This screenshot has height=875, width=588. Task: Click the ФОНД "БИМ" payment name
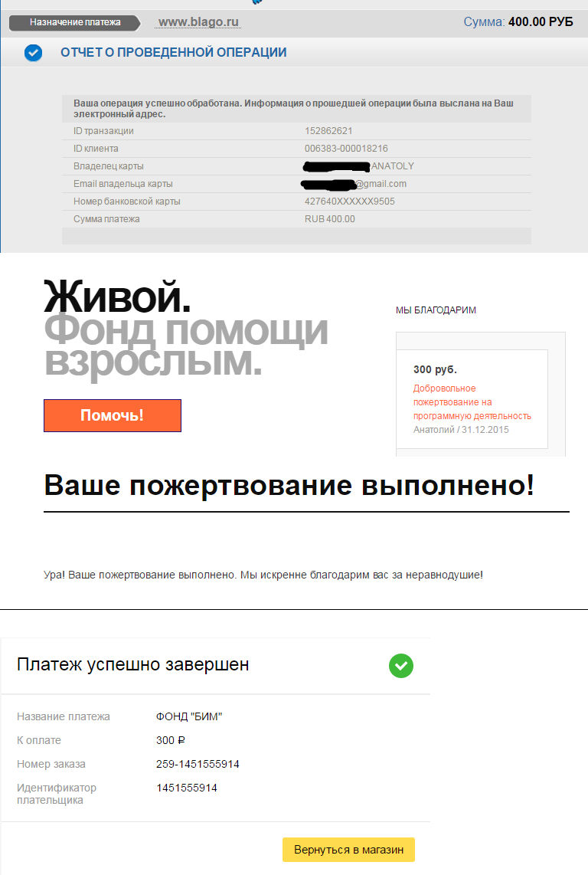click(189, 716)
